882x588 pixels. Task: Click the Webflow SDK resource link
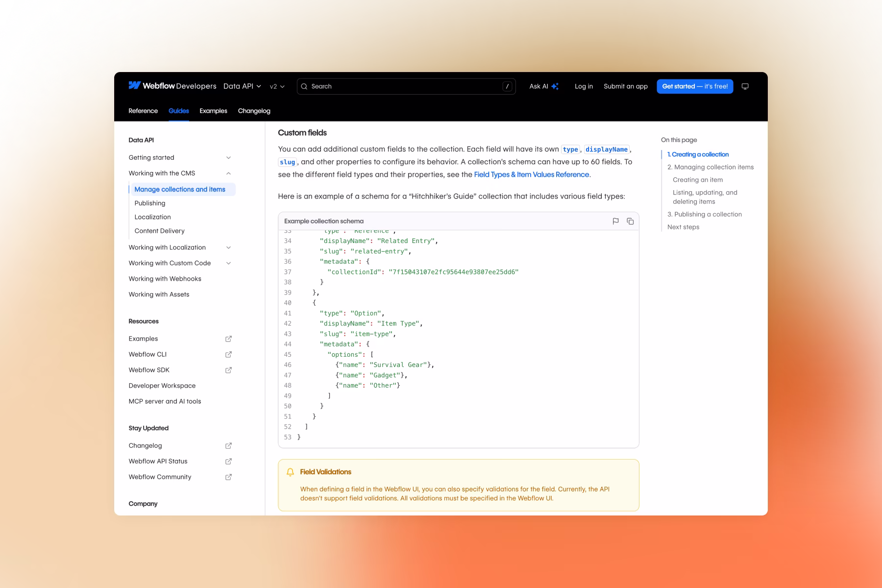tap(149, 370)
